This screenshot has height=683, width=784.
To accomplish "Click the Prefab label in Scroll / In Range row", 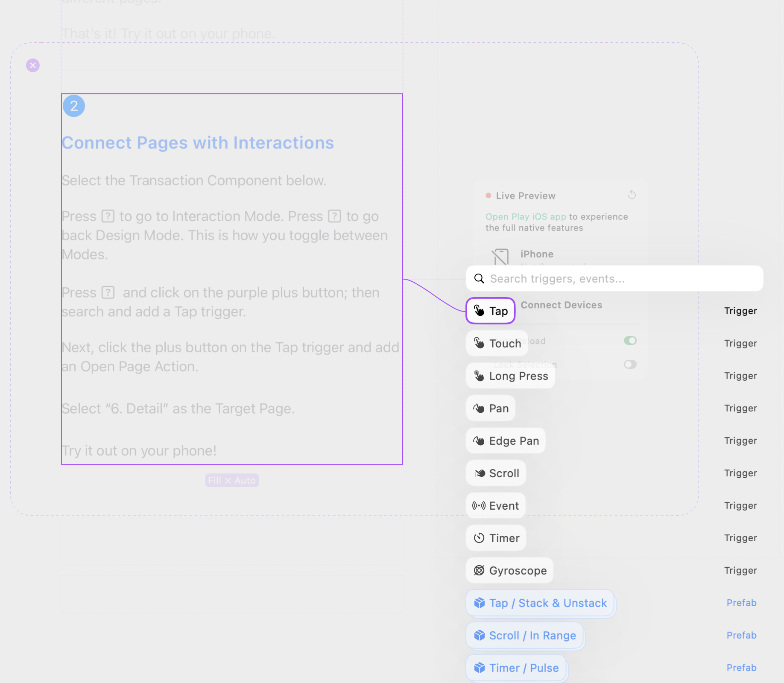I will [x=741, y=635].
